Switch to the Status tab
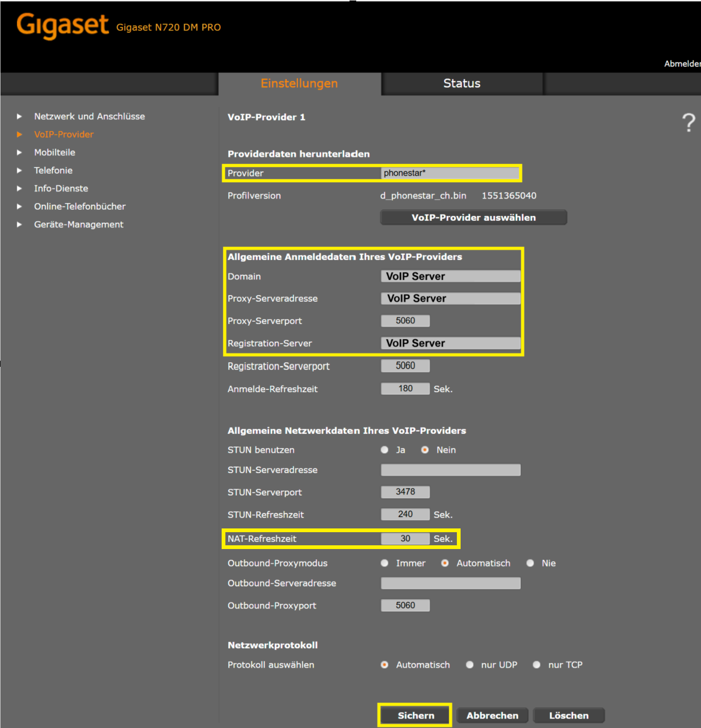 462,83
